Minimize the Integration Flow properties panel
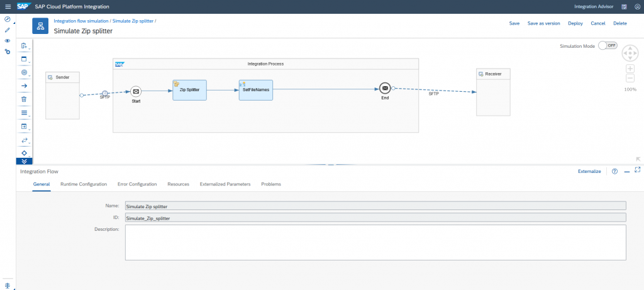Image resolution: width=644 pixels, height=290 pixels. [627, 172]
